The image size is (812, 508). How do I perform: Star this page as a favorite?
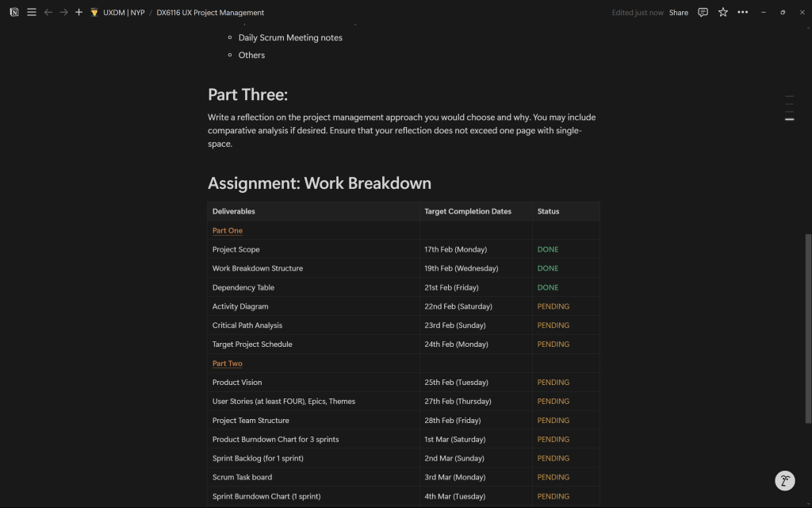point(722,13)
